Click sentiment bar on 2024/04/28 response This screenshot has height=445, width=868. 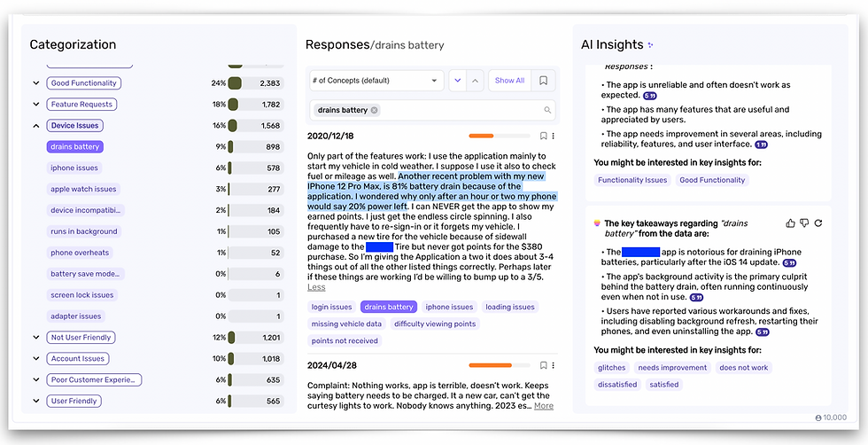point(500,365)
